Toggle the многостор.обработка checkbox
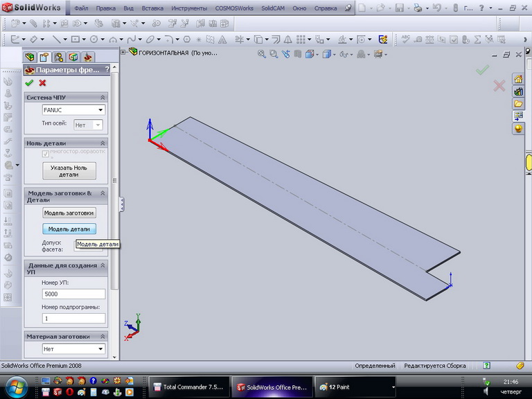Image resolution: width=532 pixels, height=399 pixels. coord(46,154)
